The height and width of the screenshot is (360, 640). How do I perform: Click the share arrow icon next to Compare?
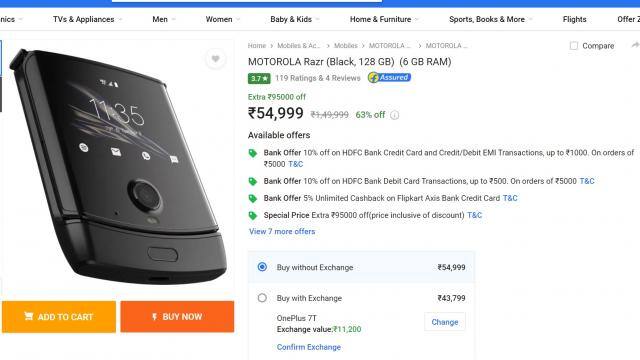(x=635, y=45)
